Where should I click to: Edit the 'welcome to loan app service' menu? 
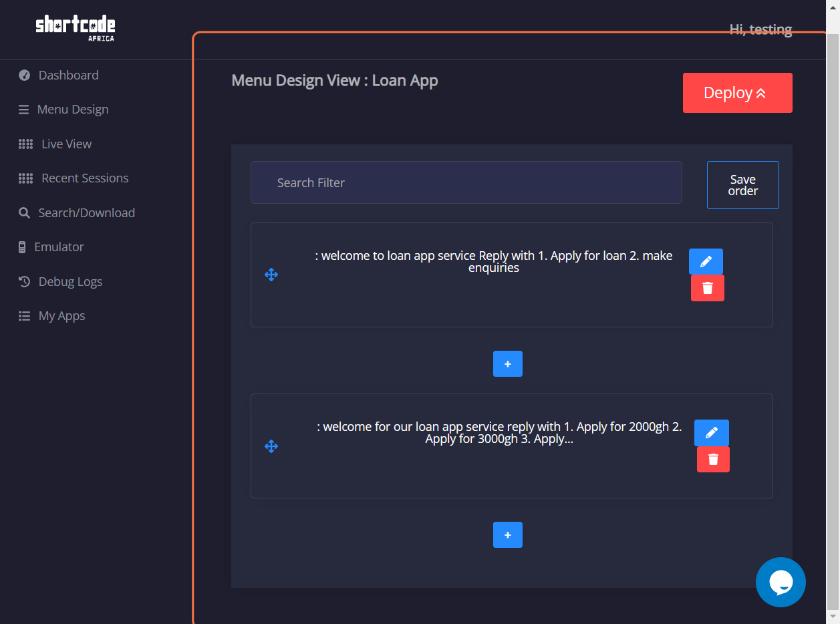pyautogui.click(x=706, y=262)
